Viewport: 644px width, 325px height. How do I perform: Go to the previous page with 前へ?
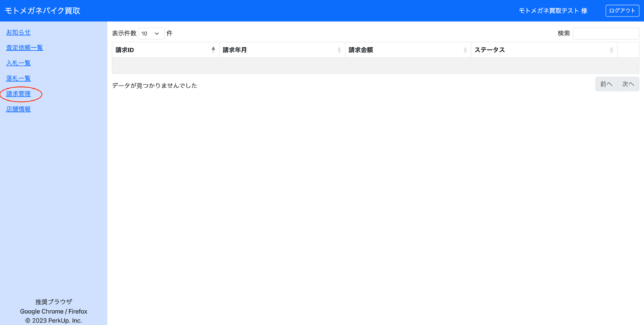(x=606, y=84)
